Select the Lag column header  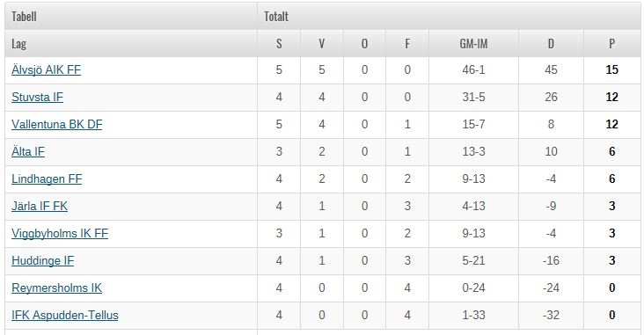(x=131, y=43)
